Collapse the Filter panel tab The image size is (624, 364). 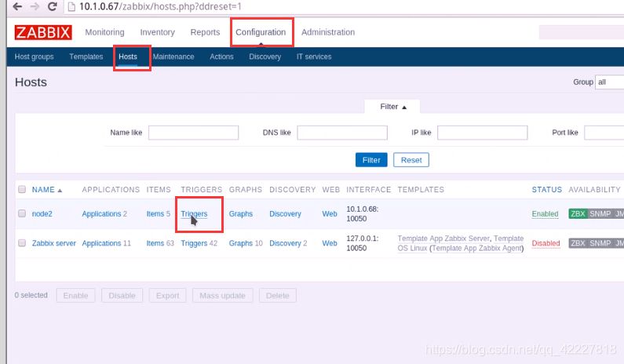tap(392, 107)
